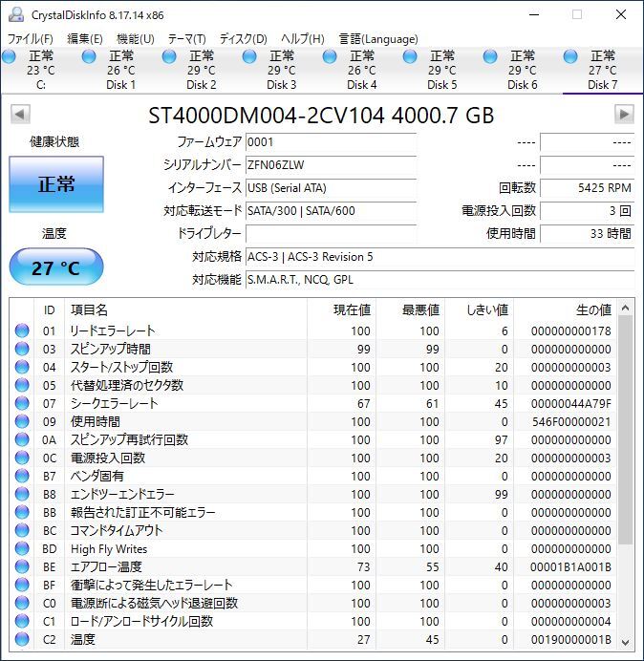Click status orb for attribute C0 row

[x=22, y=603]
